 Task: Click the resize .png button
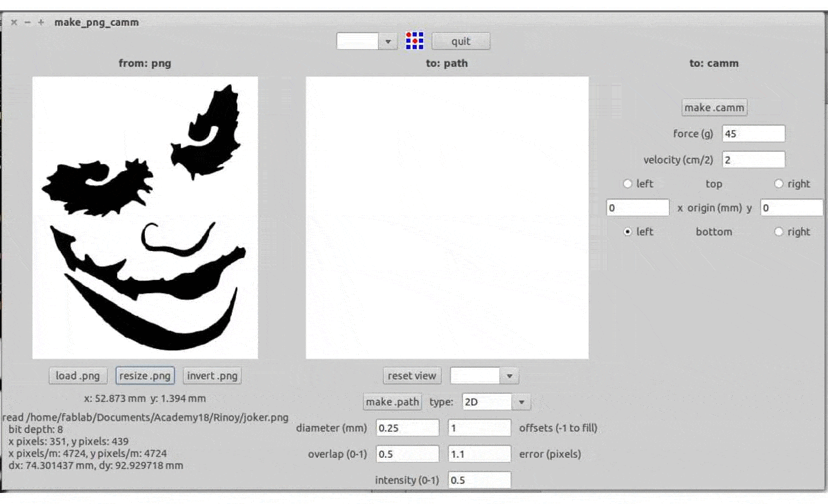(x=145, y=376)
